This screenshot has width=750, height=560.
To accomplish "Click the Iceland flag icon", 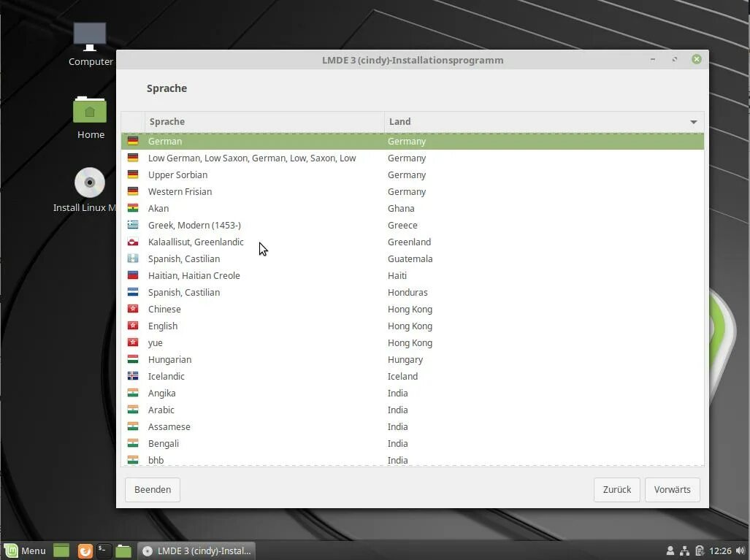I will coord(133,376).
